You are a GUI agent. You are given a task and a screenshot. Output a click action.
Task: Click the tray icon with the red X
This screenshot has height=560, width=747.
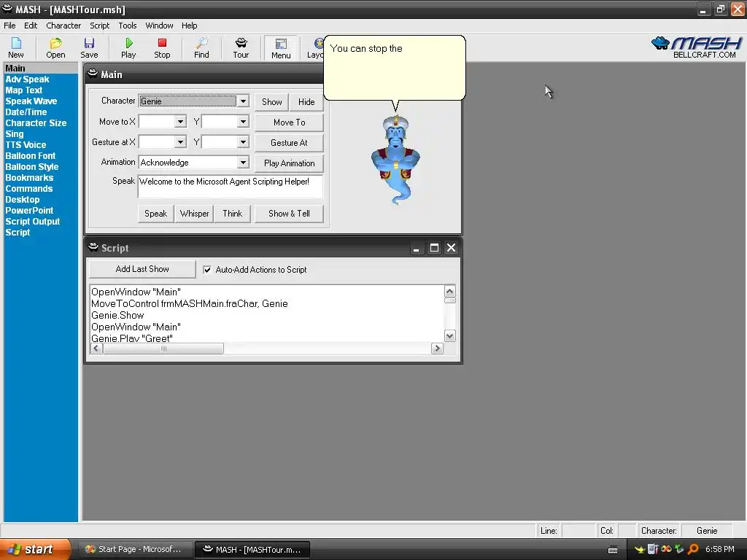click(666, 549)
